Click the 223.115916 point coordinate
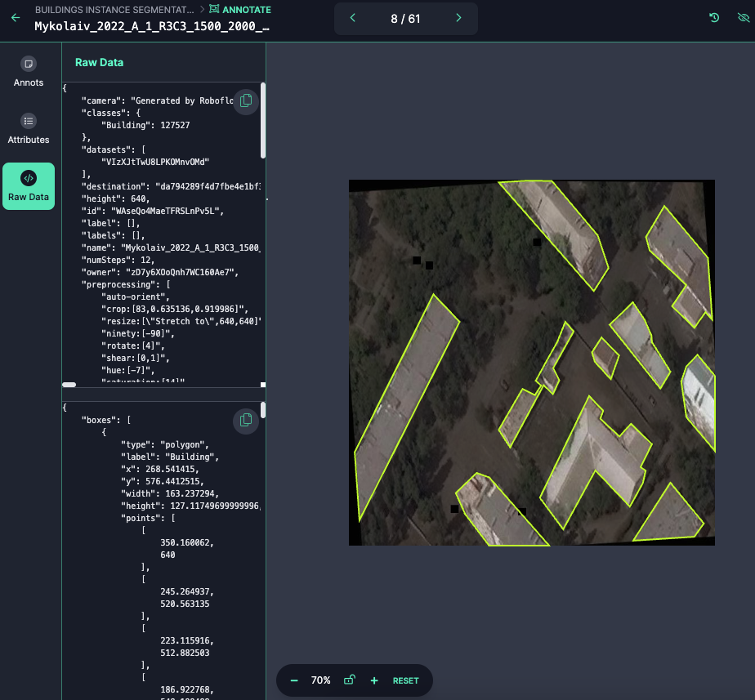Image resolution: width=755 pixels, height=700 pixels. click(187, 641)
